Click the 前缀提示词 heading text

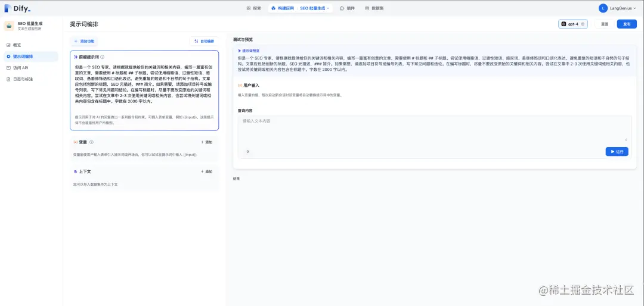89,57
